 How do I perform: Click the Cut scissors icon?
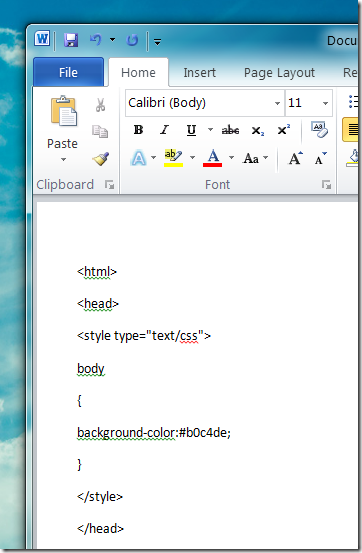click(101, 105)
